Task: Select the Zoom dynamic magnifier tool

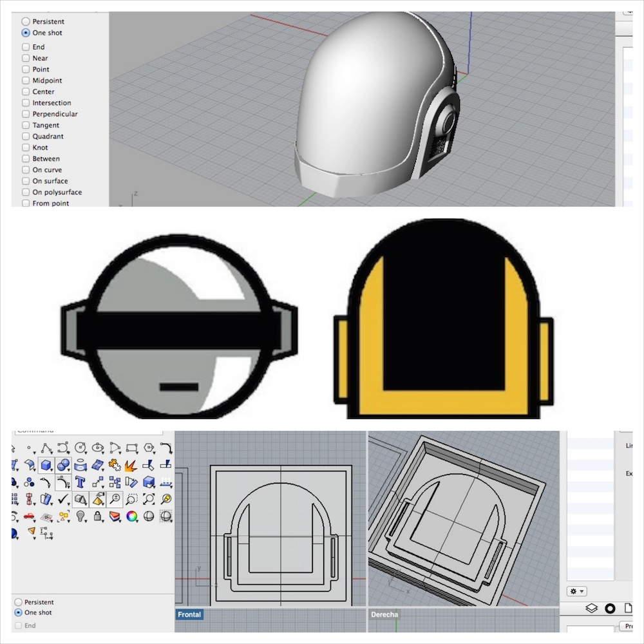Action: [115, 499]
